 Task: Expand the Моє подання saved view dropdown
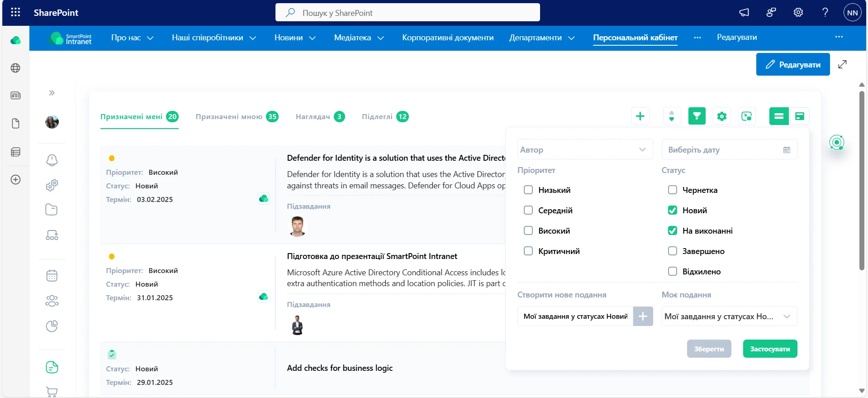(x=729, y=316)
